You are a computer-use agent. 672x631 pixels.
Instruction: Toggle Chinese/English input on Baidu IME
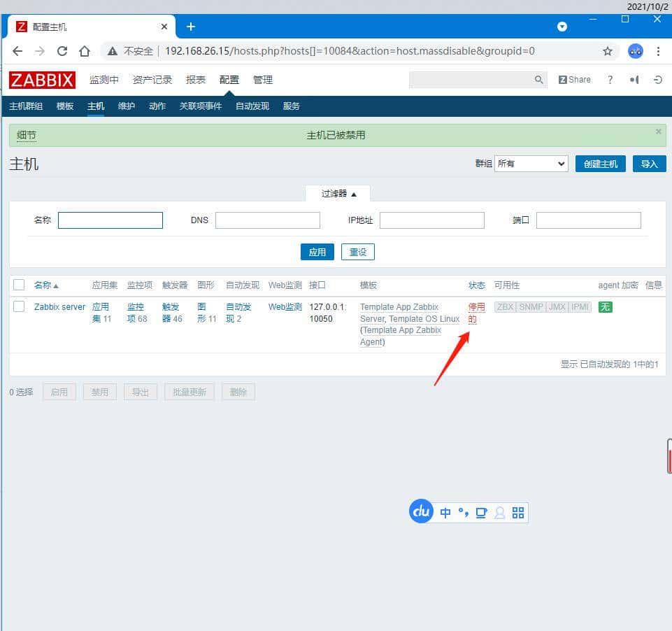point(445,512)
